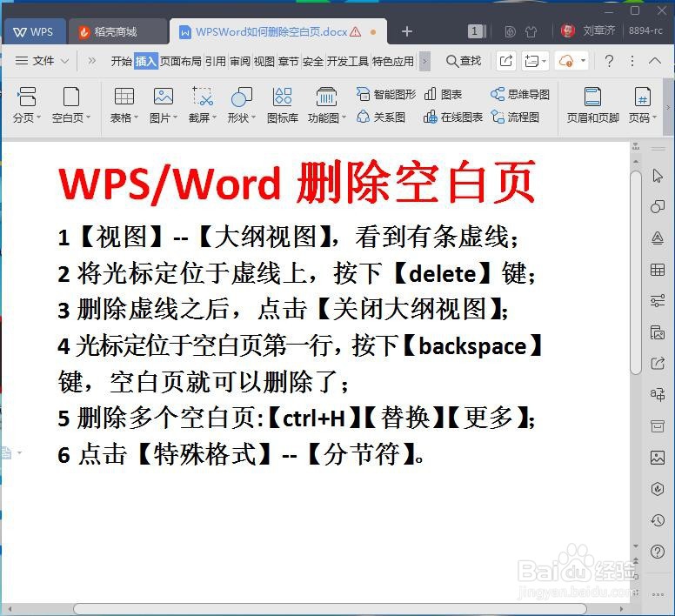Insert a 思维导图 mind map
675x616 pixels.
[x=520, y=94]
